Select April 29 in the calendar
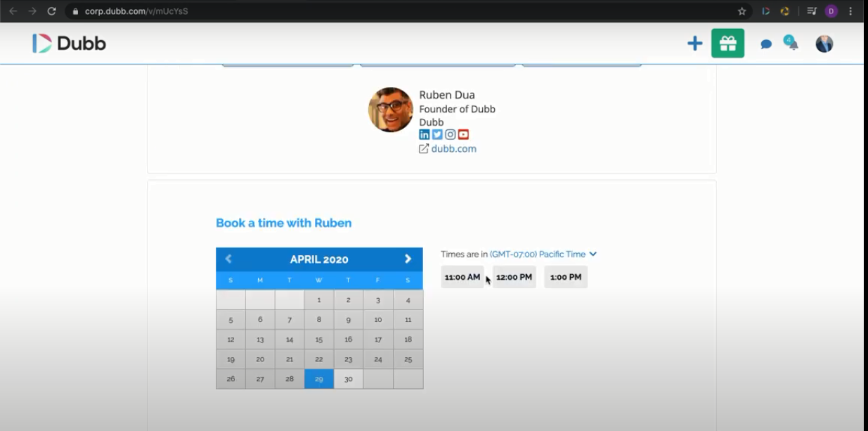 tap(319, 379)
